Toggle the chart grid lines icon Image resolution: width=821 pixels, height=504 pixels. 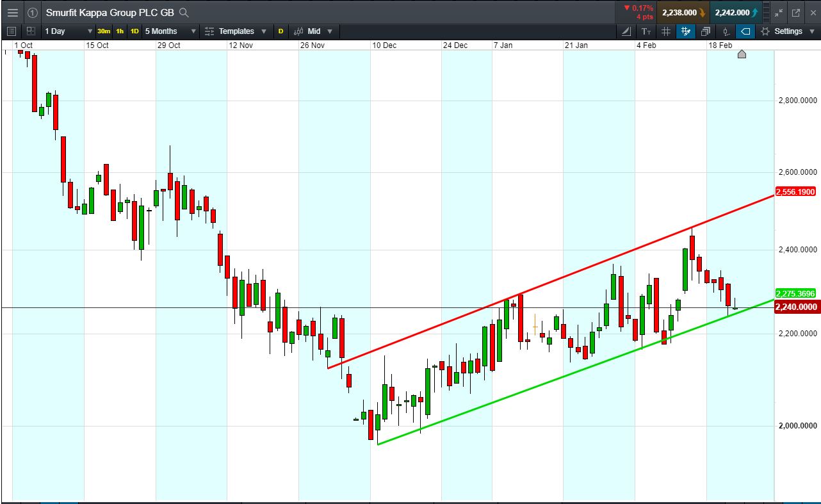click(x=666, y=31)
